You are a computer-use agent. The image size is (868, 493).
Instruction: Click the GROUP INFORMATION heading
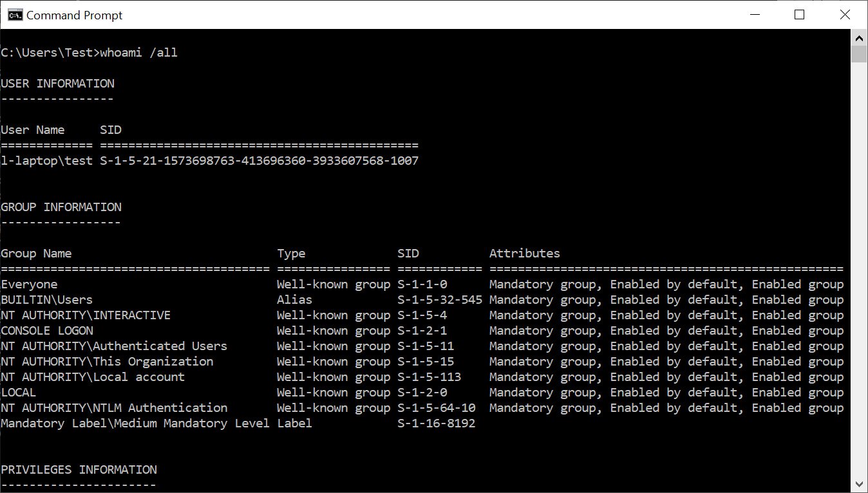[61, 207]
